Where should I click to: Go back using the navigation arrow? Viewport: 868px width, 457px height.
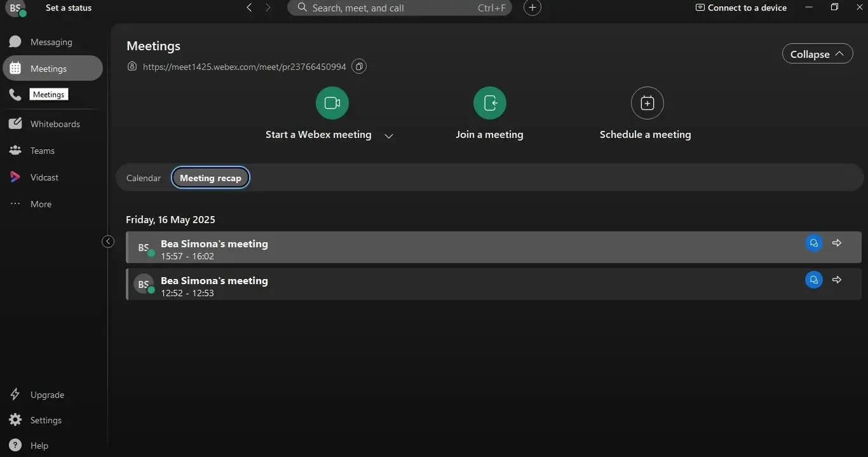click(249, 8)
